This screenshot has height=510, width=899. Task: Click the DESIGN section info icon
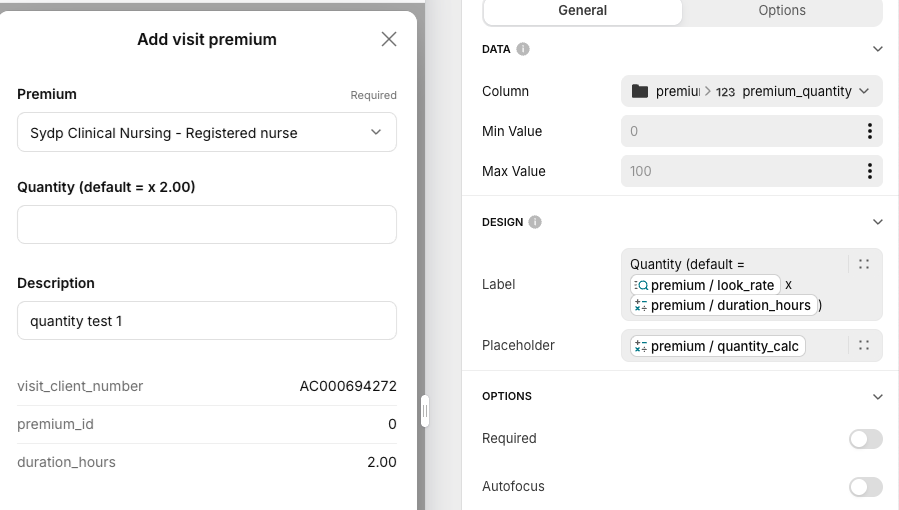point(535,222)
